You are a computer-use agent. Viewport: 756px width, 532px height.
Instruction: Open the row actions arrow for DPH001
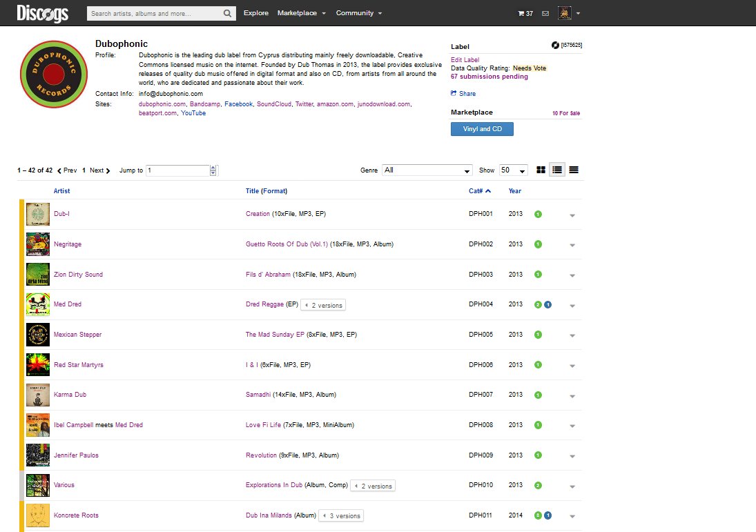(x=572, y=215)
